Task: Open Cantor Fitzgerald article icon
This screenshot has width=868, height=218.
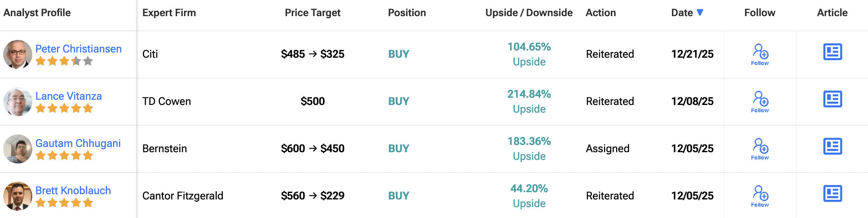Action: tap(832, 194)
